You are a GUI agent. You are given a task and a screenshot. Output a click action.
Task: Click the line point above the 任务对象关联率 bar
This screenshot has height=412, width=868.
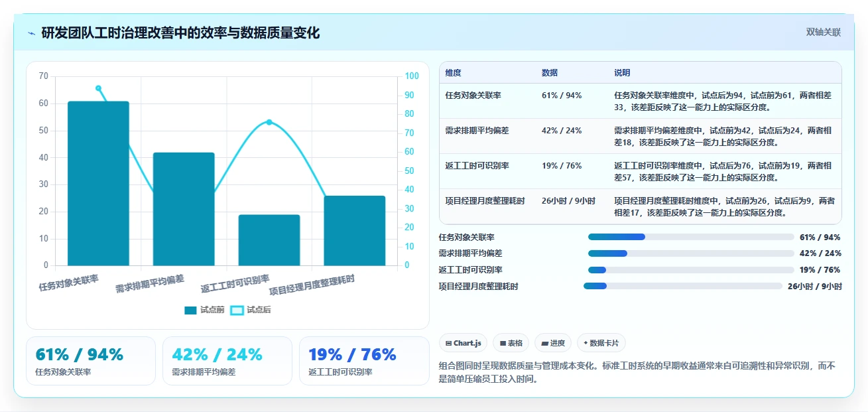click(98, 88)
